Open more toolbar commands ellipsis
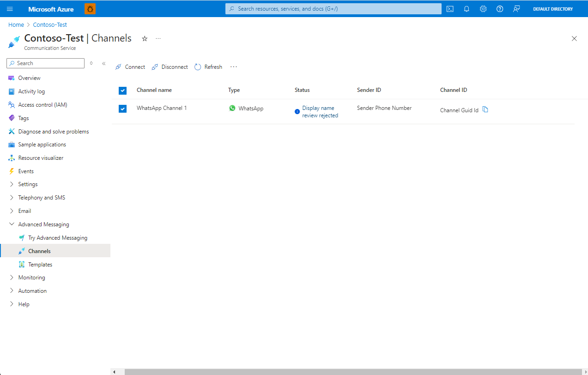 (234, 67)
